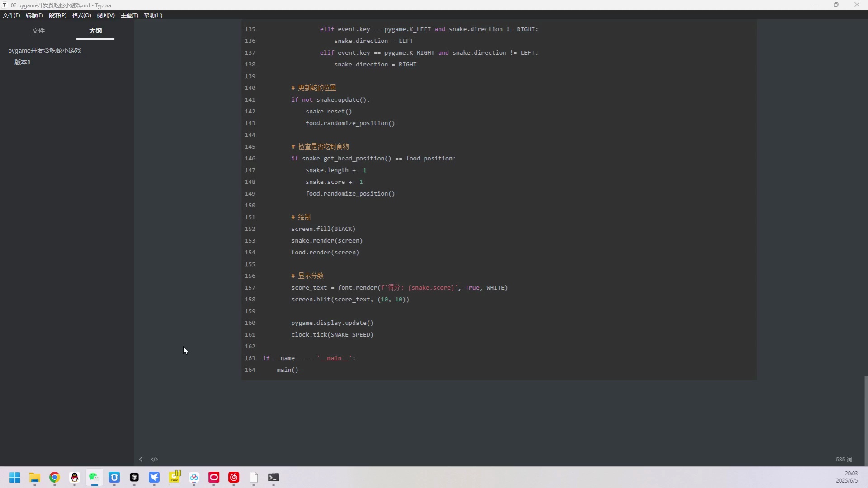The image size is (868, 488).
Task: Open Windows Start menu
Action: (15, 477)
